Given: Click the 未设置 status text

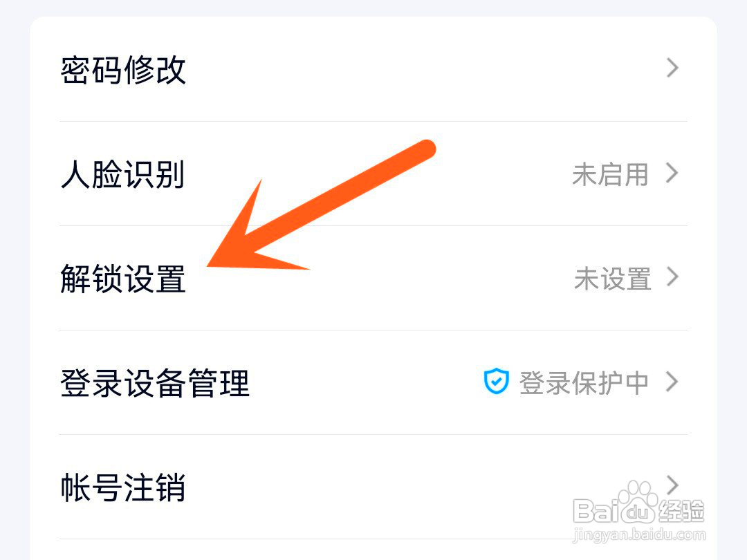Looking at the screenshot, I should point(613,279).
